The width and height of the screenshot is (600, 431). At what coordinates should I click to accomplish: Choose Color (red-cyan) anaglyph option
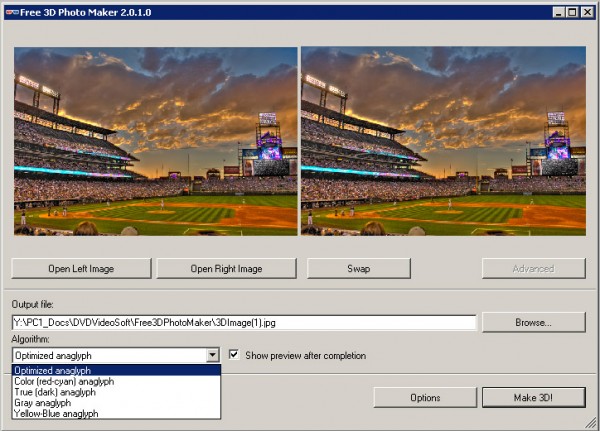point(116,381)
